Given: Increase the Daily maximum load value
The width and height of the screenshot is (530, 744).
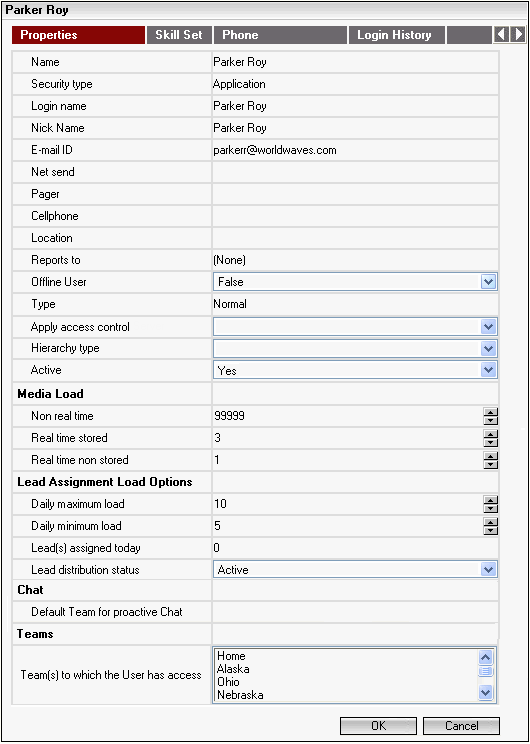Looking at the screenshot, I should click(x=491, y=500).
